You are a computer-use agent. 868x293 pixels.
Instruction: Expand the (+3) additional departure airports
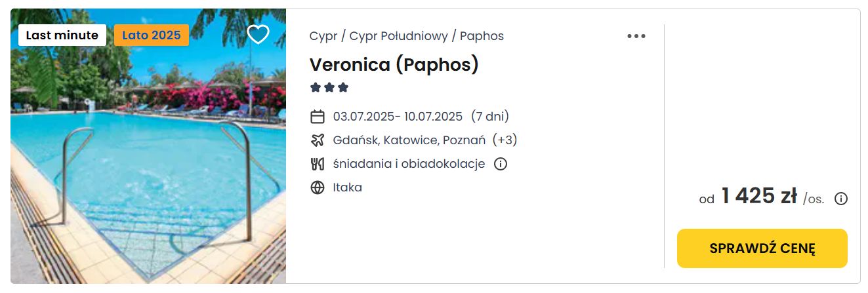pos(505,140)
